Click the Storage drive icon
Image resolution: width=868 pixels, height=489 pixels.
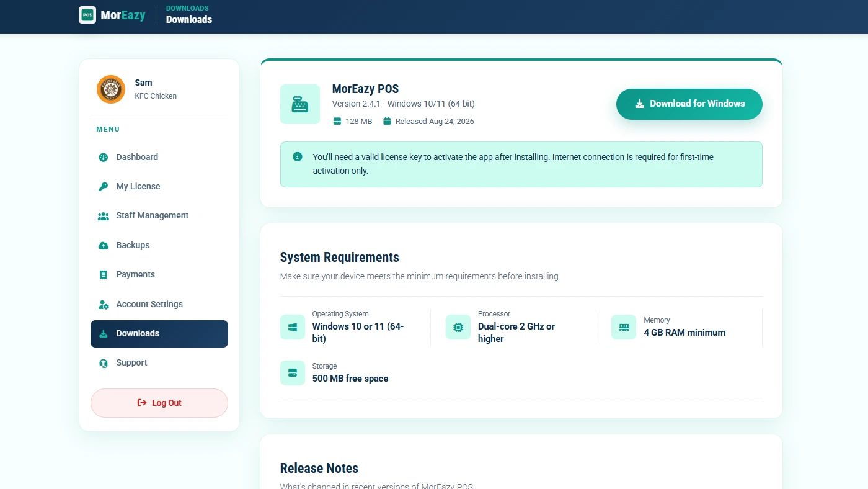click(293, 373)
